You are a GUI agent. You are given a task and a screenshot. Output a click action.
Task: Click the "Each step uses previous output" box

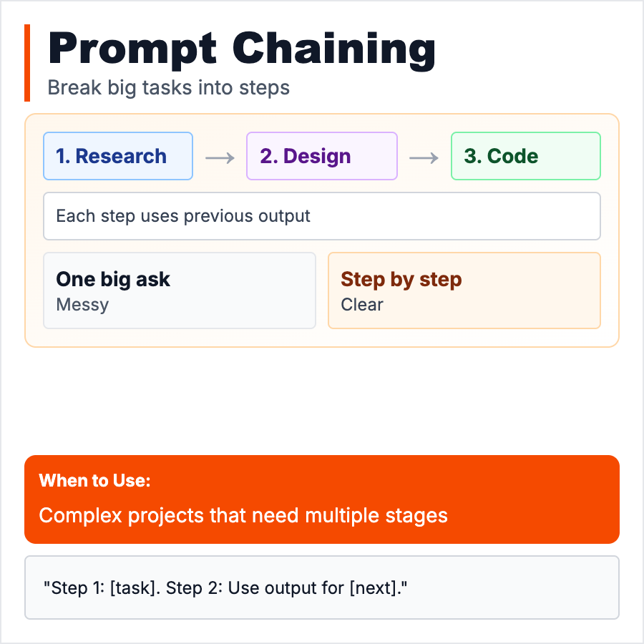(321, 216)
